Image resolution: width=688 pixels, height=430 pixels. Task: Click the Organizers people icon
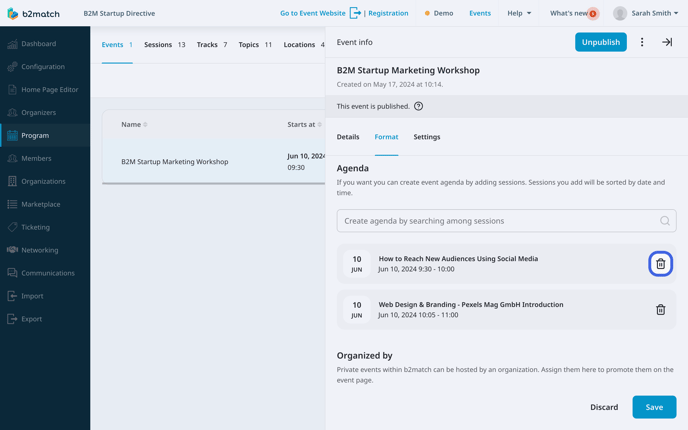click(x=12, y=112)
